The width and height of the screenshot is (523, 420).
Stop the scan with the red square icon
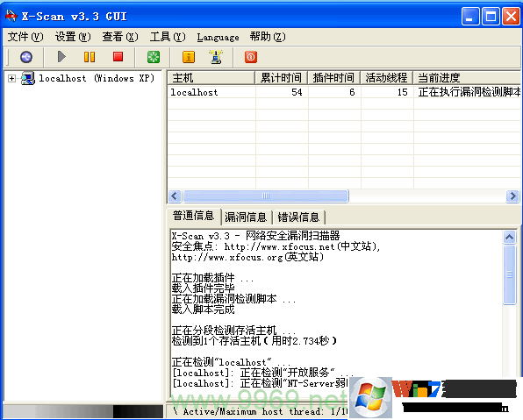pyautogui.click(x=118, y=56)
